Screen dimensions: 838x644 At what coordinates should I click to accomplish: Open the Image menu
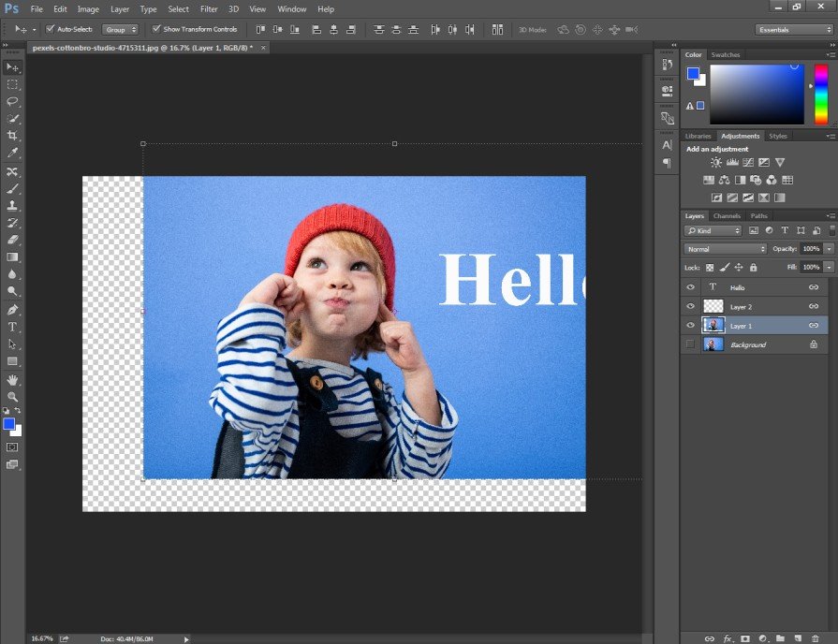pos(88,9)
